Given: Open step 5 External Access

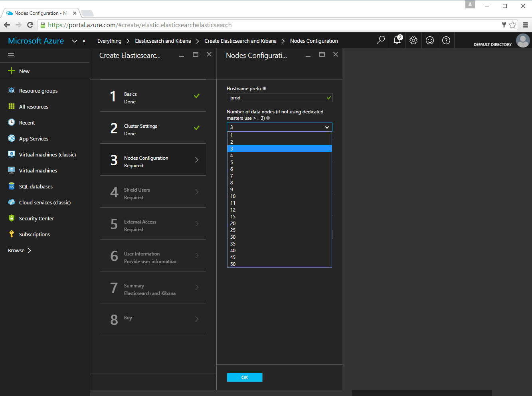Looking at the screenshot, I should [x=153, y=224].
